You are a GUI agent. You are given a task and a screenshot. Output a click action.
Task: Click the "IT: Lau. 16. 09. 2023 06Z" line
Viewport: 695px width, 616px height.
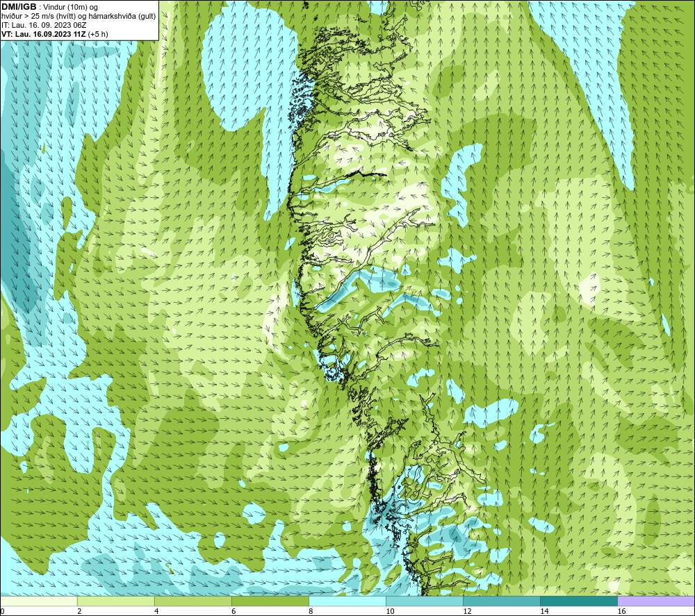coord(44,25)
